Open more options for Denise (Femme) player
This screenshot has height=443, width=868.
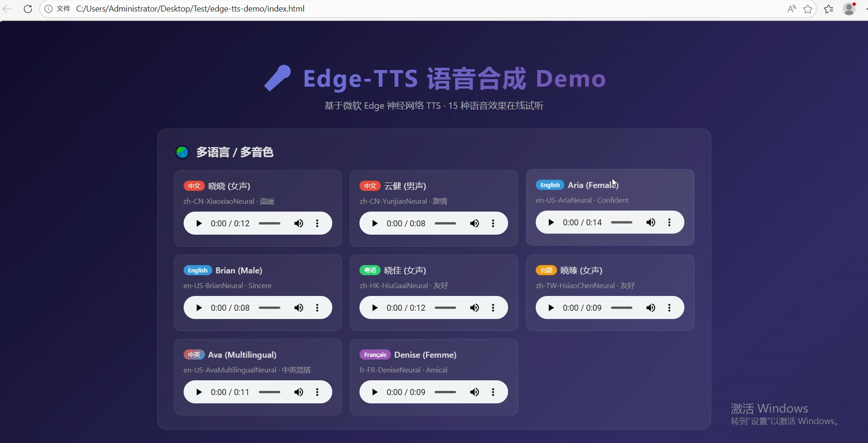pos(493,392)
